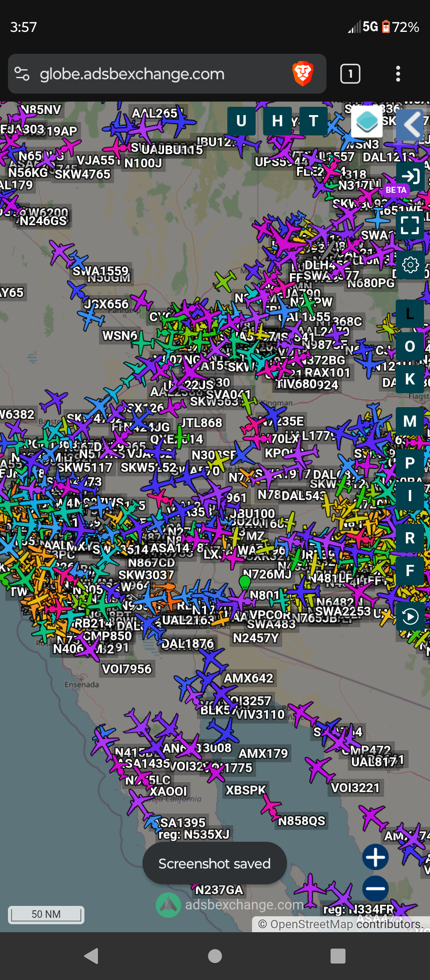Screen dimensions: 430x980
Task: Select aircraft label N237GA
Action: 219,890
